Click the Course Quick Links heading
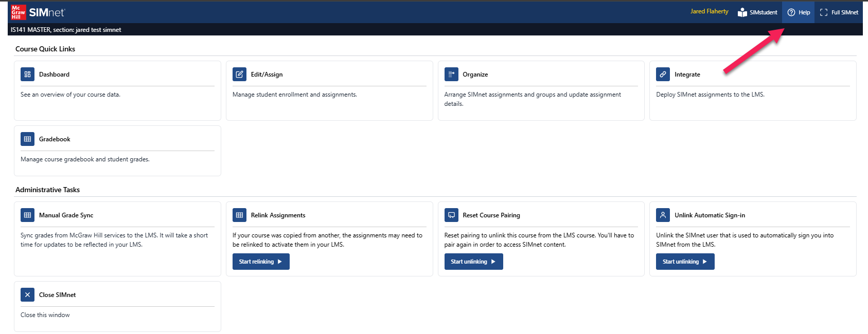The height and width of the screenshot is (334, 868). click(x=45, y=49)
